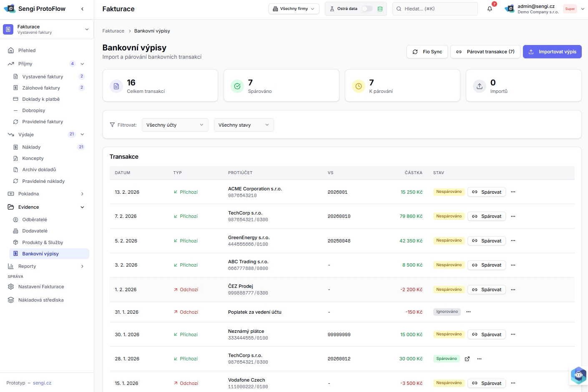Image resolution: width=588 pixels, height=392 pixels.
Task: Open the Všechny stavy filter dropdown
Action: click(x=244, y=125)
